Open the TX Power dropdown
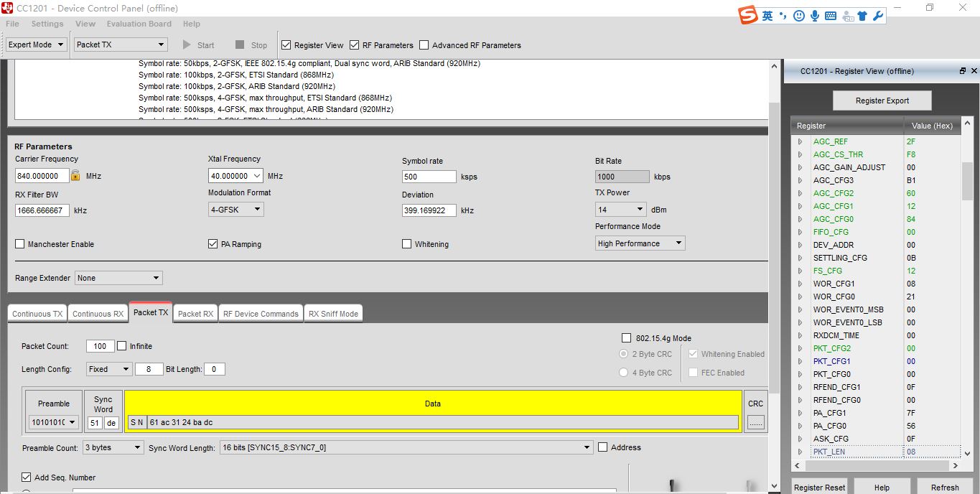The height and width of the screenshot is (494, 980). click(x=621, y=210)
